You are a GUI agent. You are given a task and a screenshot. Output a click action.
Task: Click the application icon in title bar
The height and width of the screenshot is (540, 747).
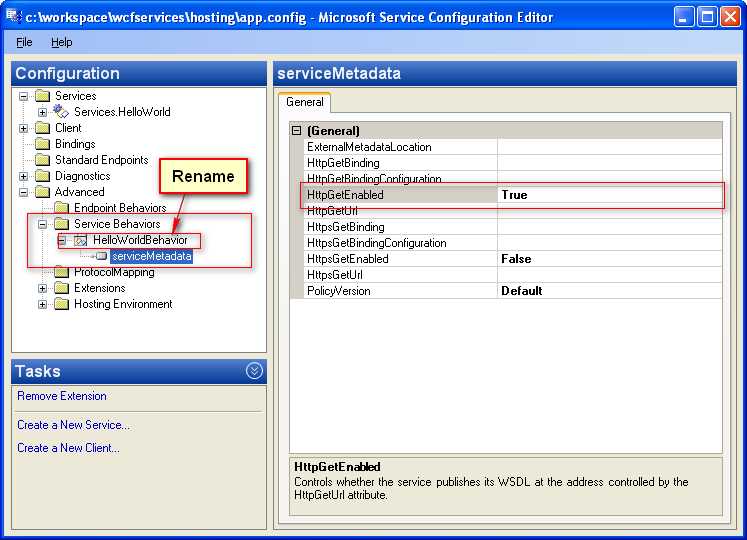click(x=13, y=17)
